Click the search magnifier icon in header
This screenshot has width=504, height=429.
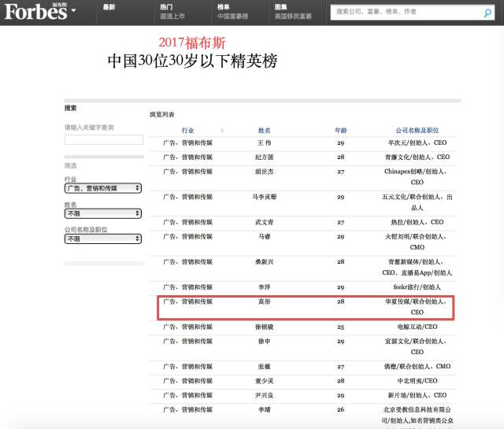tap(487, 13)
